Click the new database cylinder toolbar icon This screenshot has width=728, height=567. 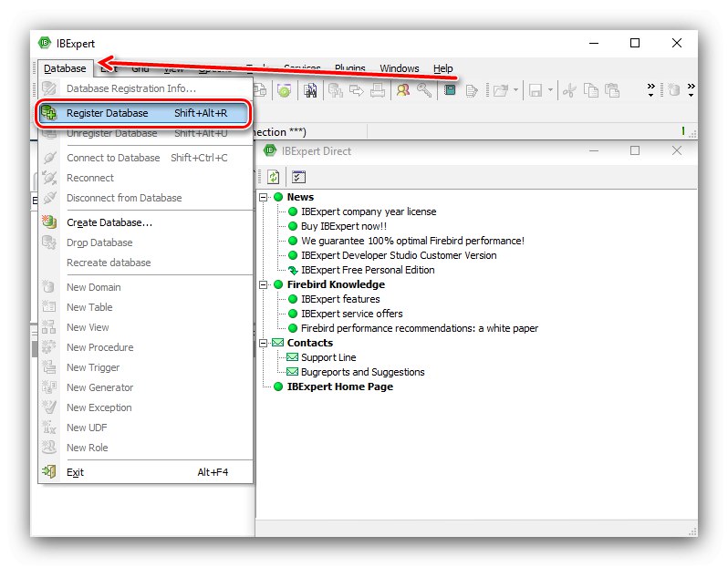coord(673,90)
